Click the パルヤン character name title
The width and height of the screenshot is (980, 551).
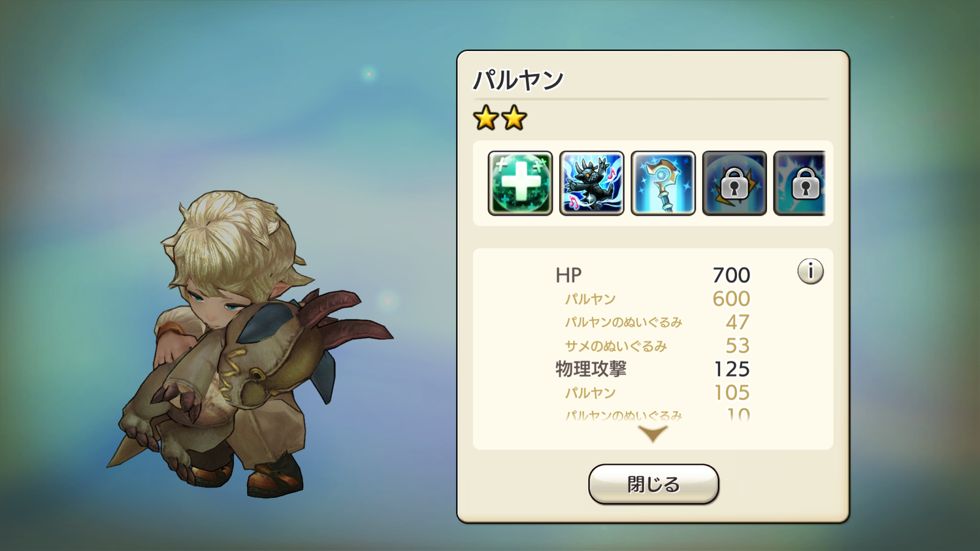coord(518,80)
